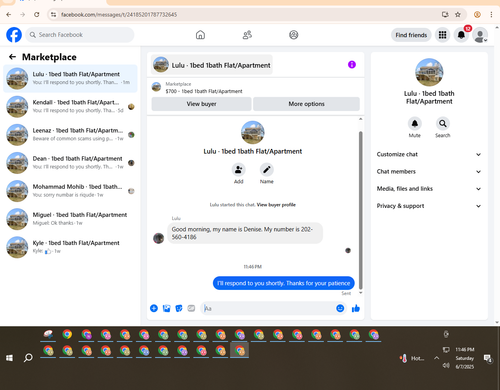Go back in the browser
Image resolution: width=500 pixels, height=390 pixels.
(9, 14)
